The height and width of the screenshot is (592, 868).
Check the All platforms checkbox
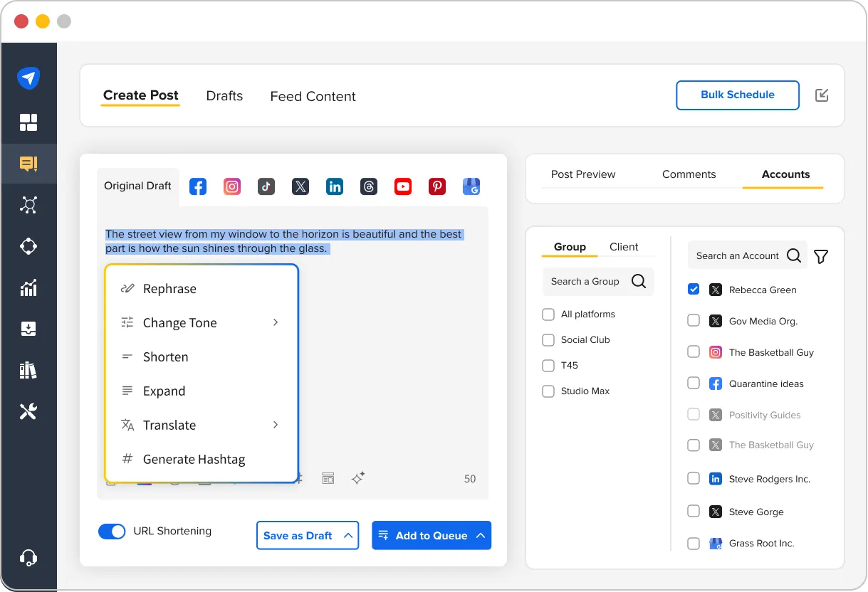pos(548,314)
